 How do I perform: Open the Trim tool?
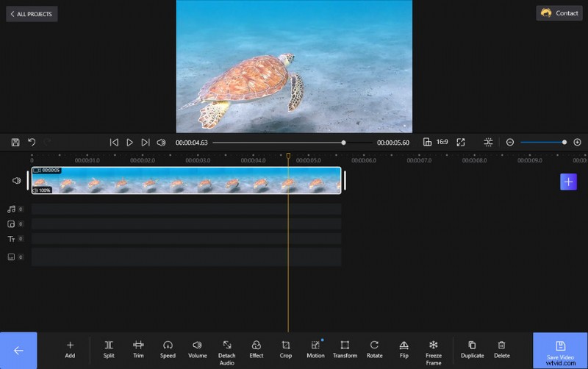click(x=138, y=348)
